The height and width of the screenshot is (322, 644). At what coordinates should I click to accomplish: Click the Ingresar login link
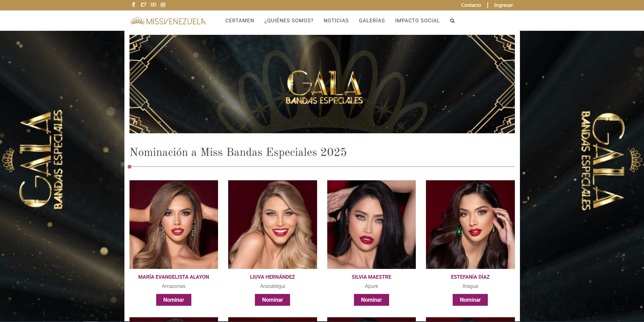click(503, 5)
